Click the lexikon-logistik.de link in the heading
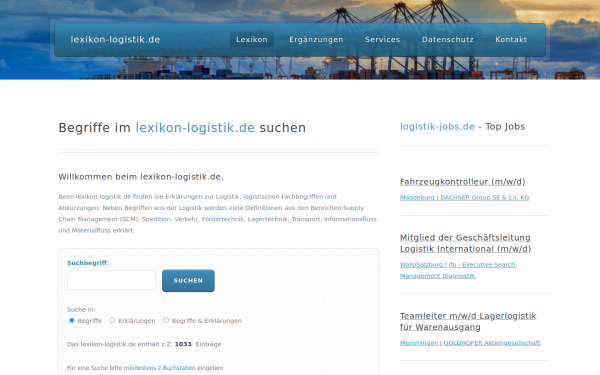This screenshot has width=600, height=375. click(195, 127)
